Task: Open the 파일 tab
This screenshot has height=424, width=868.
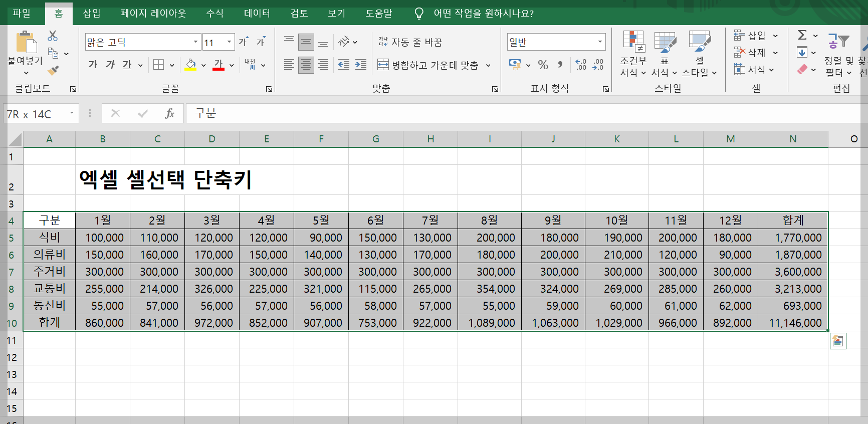Action: coord(22,14)
